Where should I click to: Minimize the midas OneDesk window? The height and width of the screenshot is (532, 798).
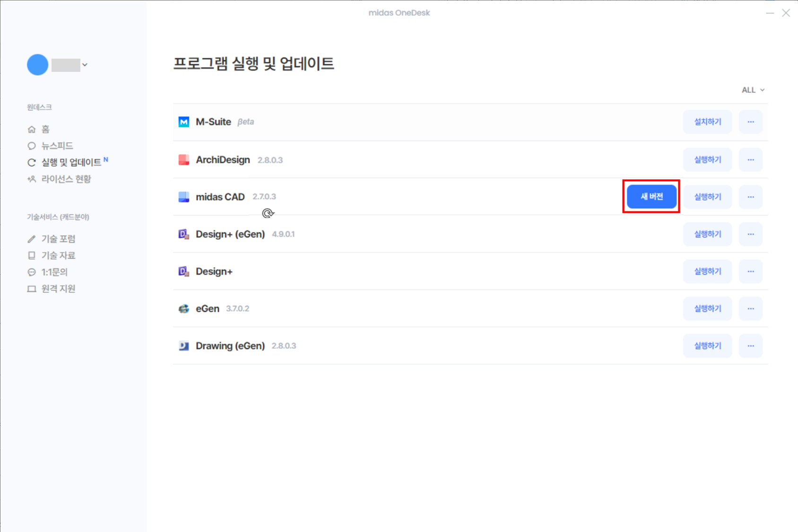[770, 13]
